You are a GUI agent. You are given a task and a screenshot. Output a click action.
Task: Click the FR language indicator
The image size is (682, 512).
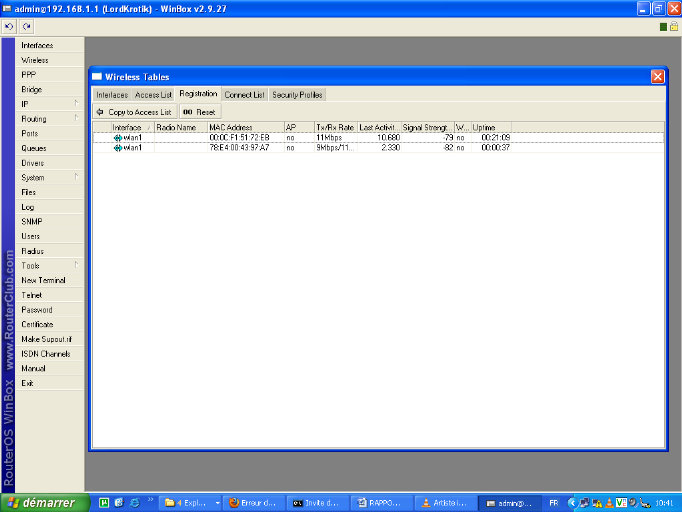click(x=554, y=503)
